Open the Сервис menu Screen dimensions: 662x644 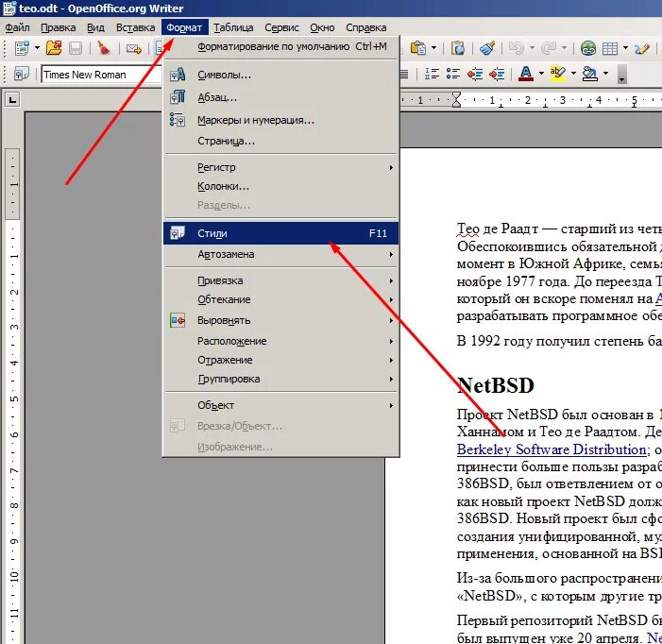[281, 27]
